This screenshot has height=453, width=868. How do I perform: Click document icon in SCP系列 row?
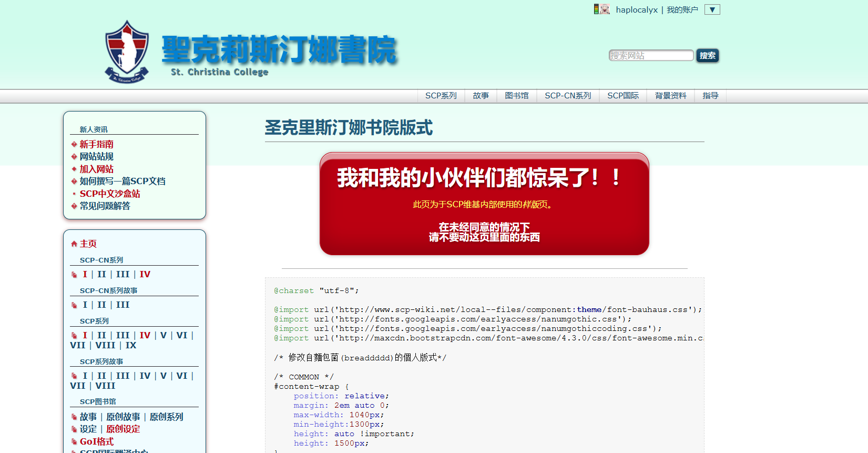(x=74, y=336)
